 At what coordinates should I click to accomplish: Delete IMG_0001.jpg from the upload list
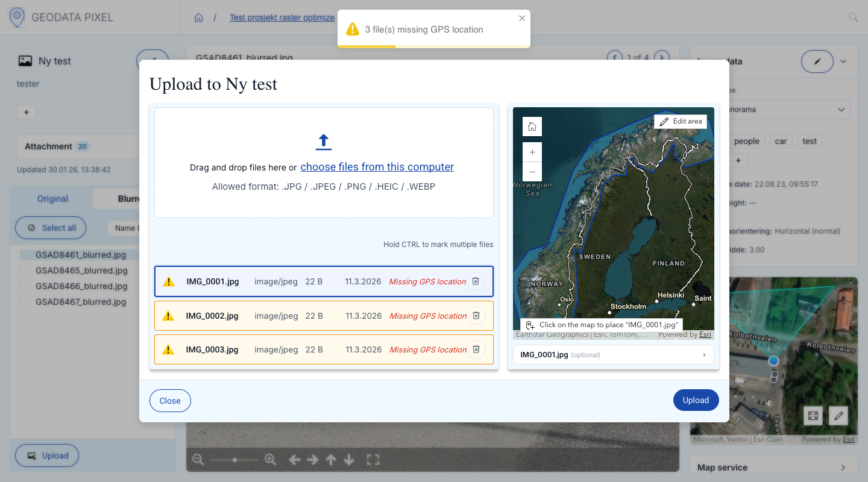(x=476, y=281)
